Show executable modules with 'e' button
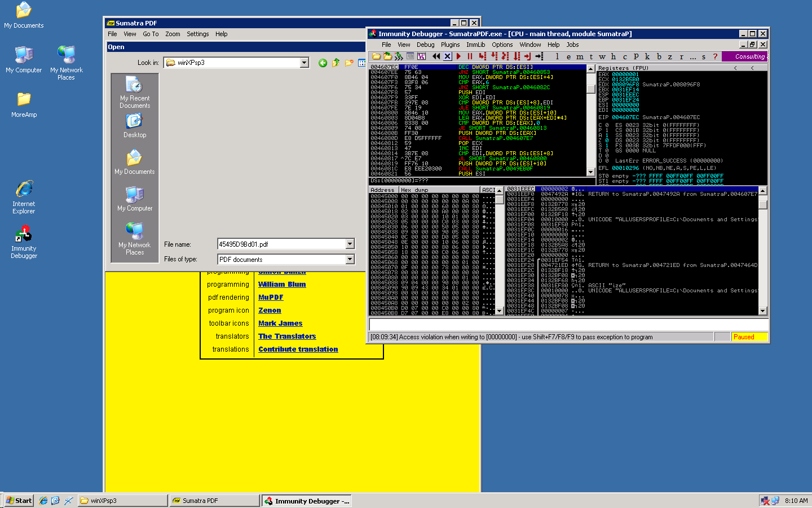The image size is (812, 508). pyautogui.click(x=568, y=56)
